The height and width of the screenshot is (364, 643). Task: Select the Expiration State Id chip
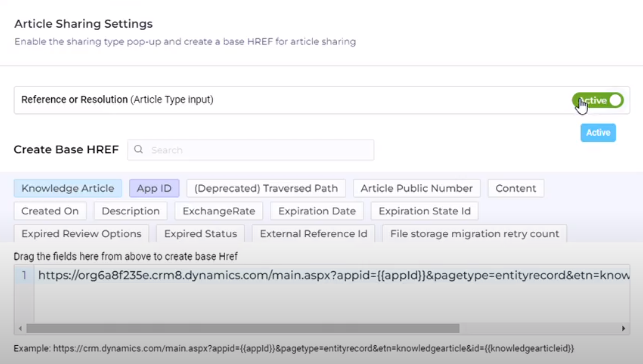424,211
